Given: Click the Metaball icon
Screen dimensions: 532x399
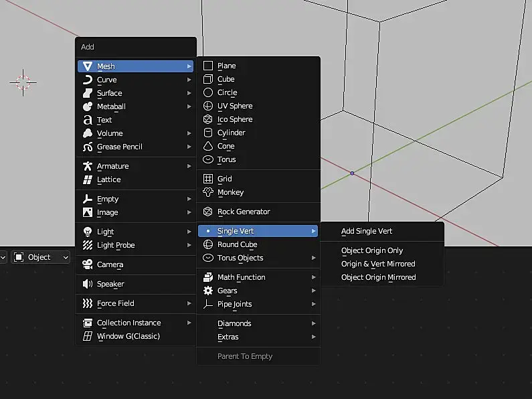Looking at the screenshot, I should 88,106.
